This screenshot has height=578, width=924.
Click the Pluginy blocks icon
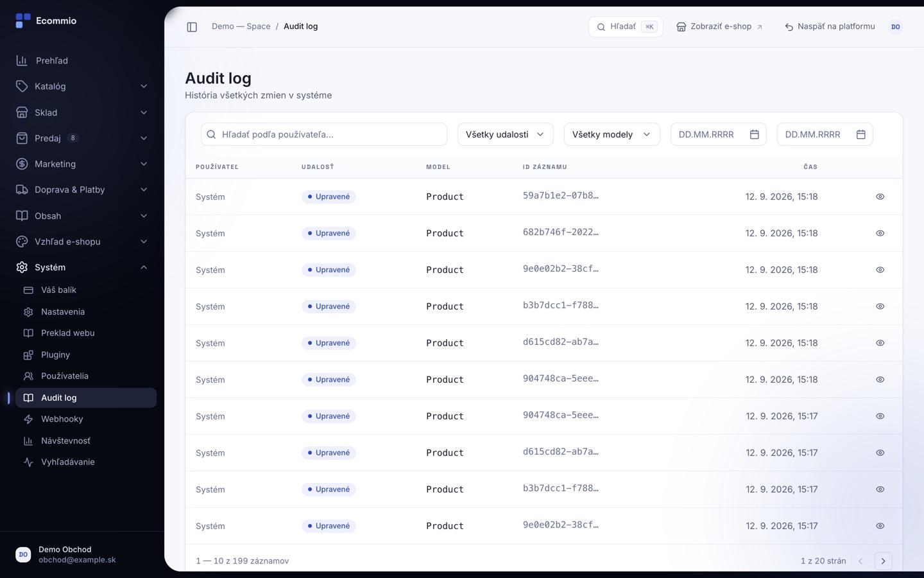[x=28, y=355]
